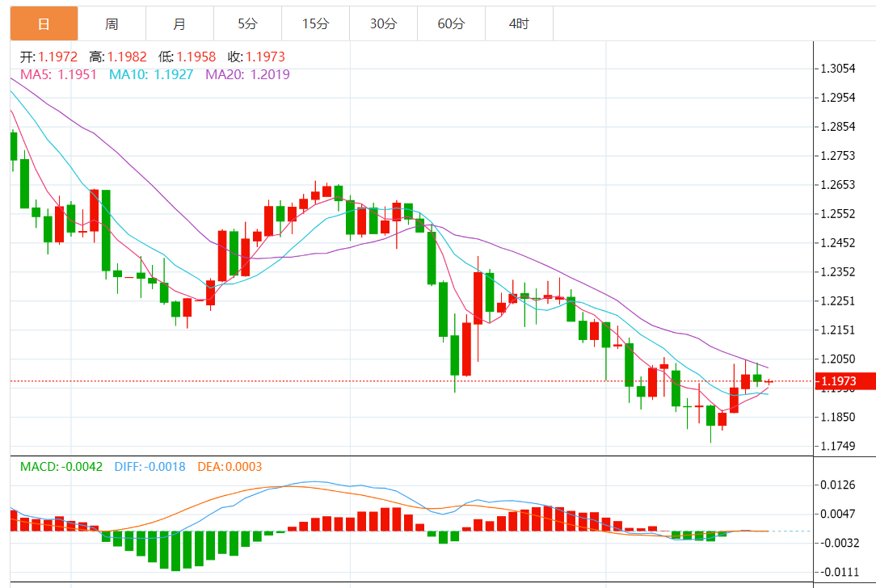Open the 30分 timeframe tab

click(383, 24)
